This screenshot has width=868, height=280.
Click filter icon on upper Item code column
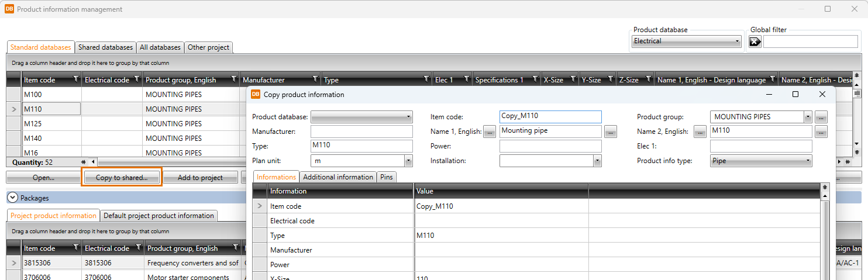point(75,79)
